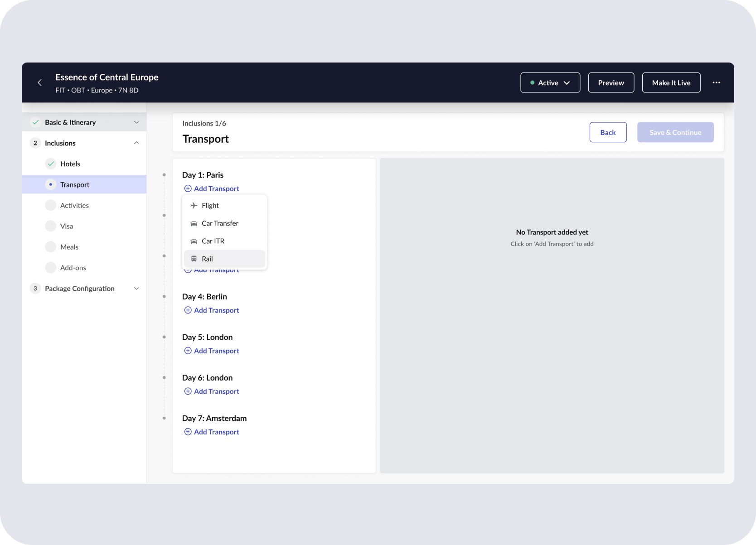Select the Activities step circle
This screenshot has height=545, width=756.
[x=51, y=205]
